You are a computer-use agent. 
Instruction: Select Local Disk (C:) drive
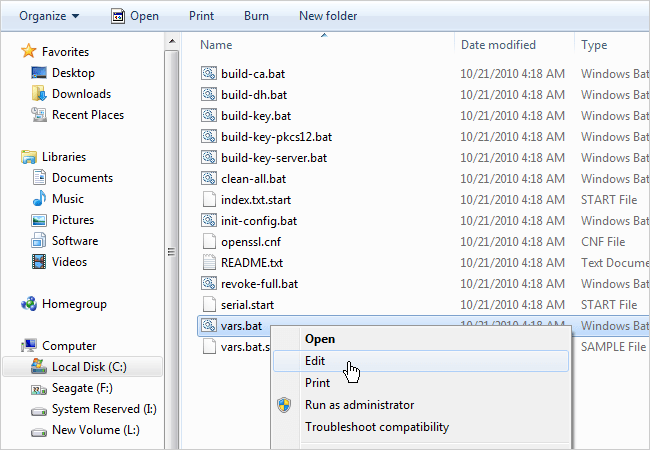(82, 367)
